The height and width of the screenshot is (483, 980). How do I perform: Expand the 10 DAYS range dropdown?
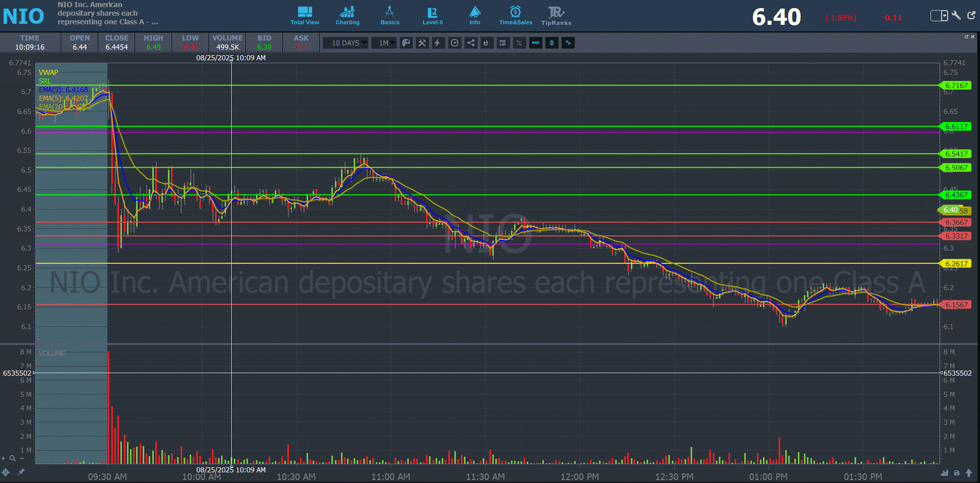[x=346, y=43]
